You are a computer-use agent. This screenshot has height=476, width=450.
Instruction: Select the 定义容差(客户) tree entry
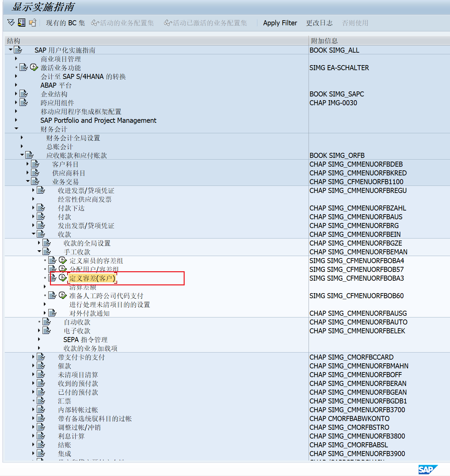click(92, 278)
